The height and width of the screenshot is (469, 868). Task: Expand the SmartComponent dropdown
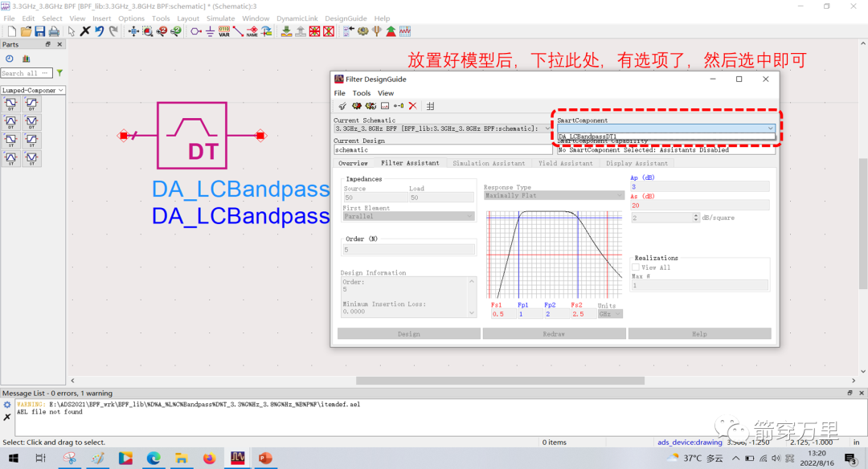pos(770,128)
